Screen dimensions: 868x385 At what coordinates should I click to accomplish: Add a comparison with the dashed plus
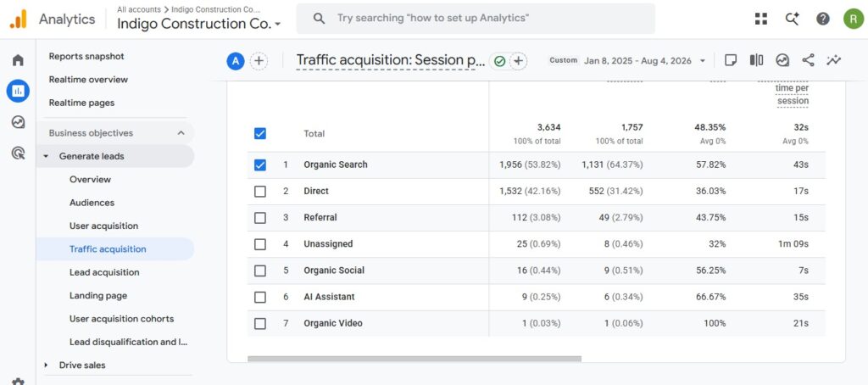point(259,61)
